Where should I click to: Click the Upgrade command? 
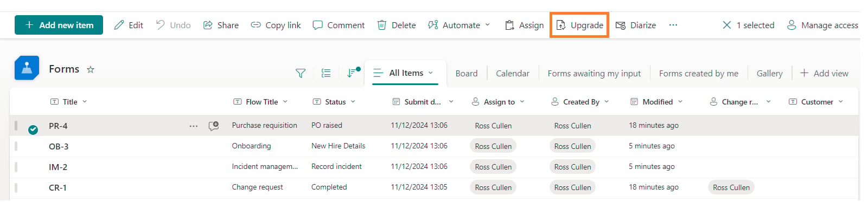pos(579,25)
